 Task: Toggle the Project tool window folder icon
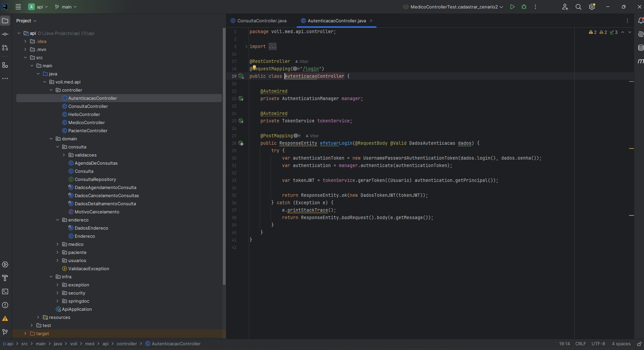(5, 21)
